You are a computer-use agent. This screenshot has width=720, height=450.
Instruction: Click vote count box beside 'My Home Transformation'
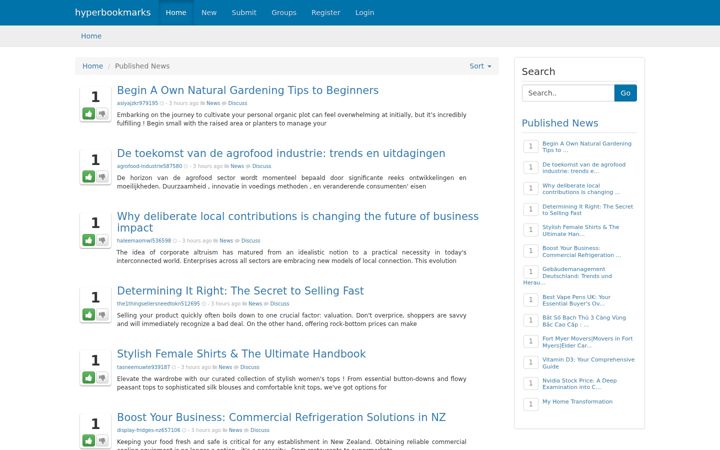[530, 404]
